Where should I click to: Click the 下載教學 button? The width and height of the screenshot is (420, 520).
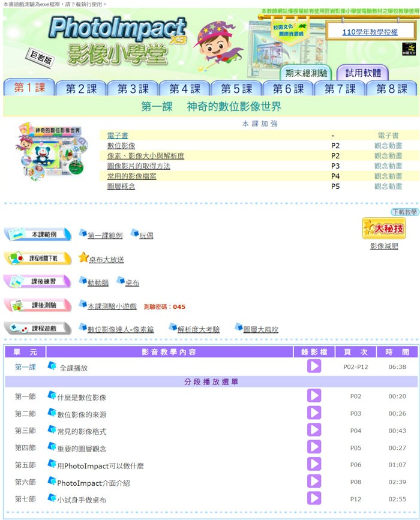point(404,212)
